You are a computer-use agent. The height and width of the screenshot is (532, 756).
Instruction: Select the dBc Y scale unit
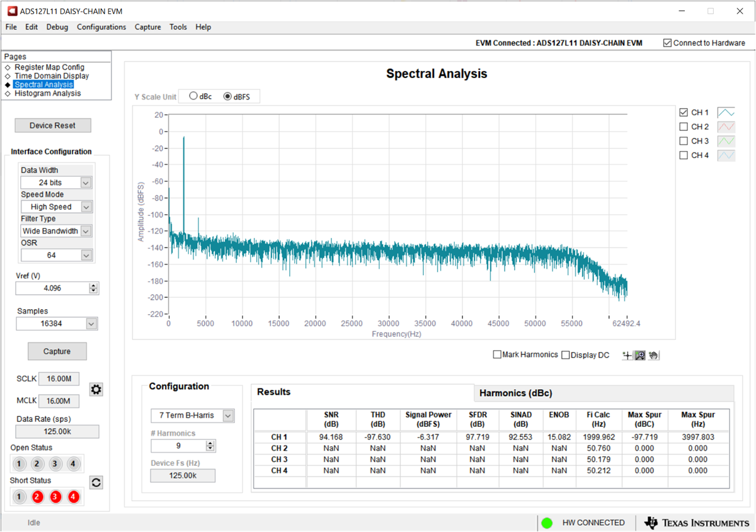tap(194, 97)
